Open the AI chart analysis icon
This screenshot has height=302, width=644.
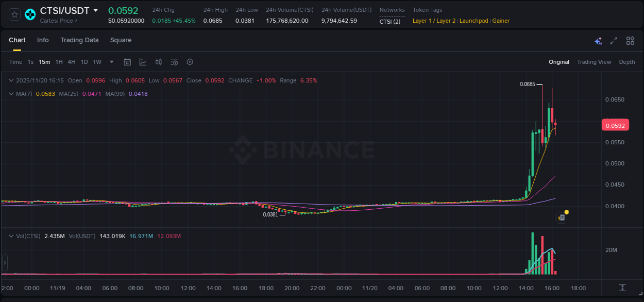click(x=598, y=41)
